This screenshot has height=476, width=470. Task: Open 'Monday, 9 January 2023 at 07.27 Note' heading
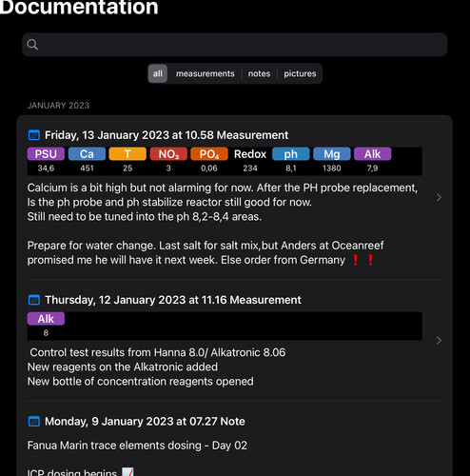pos(145,422)
